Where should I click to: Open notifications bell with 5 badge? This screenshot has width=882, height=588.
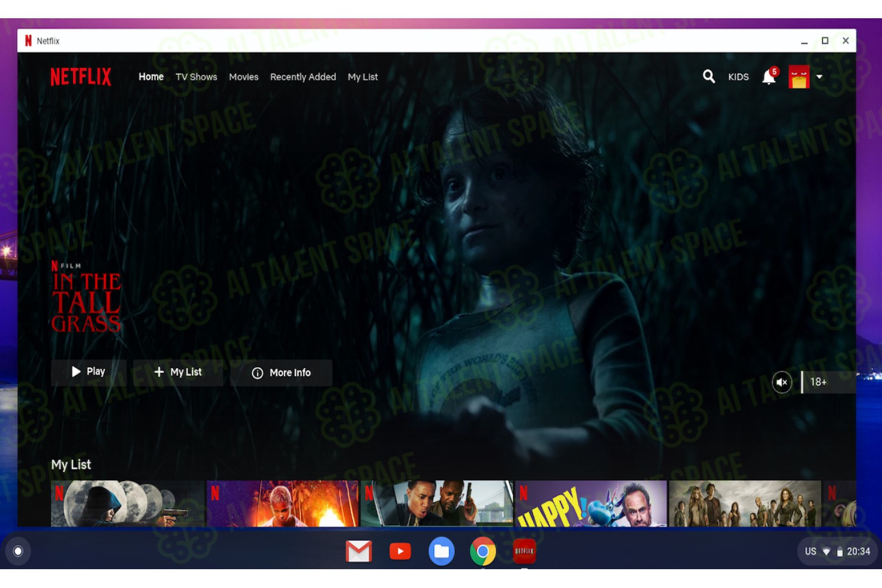(770, 76)
